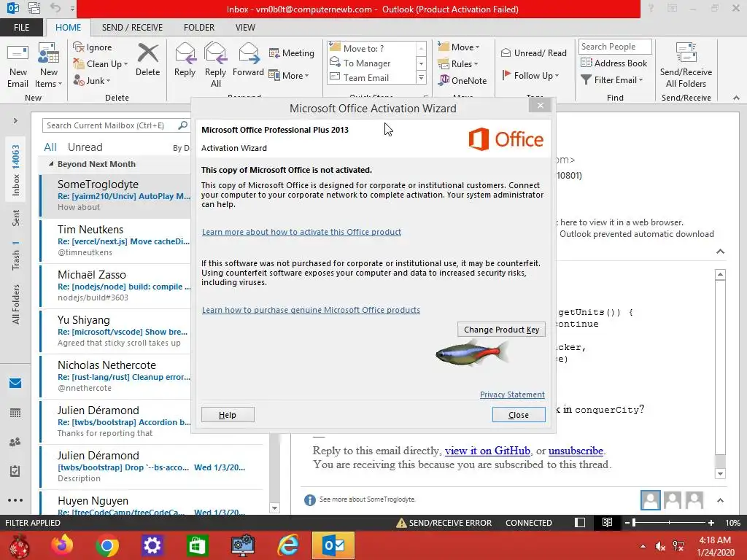Open Nicholas Nethercote email
The height and width of the screenshot is (560, 747).
116,376
